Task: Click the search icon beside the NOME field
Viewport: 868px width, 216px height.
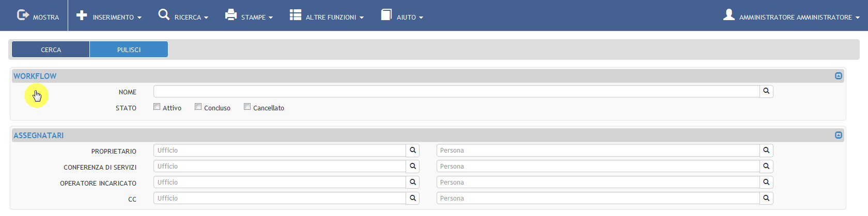Action: (x=766, y=91)
